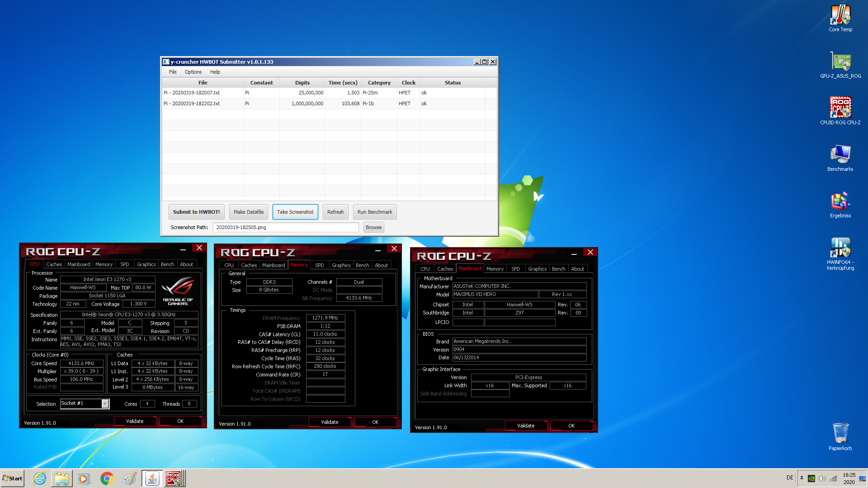Viewport: 868px width, 488px height.
Task: Open SPD tab in left CPU-Z window
Action: 125,264
